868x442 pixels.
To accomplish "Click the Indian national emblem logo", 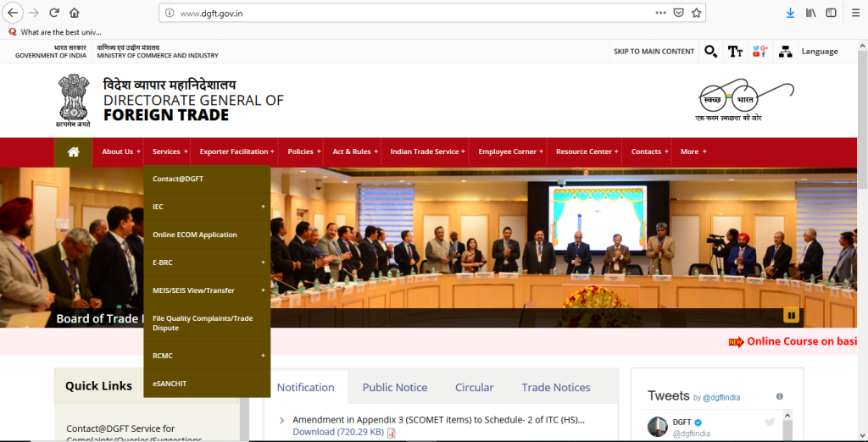I will (74, 101).
